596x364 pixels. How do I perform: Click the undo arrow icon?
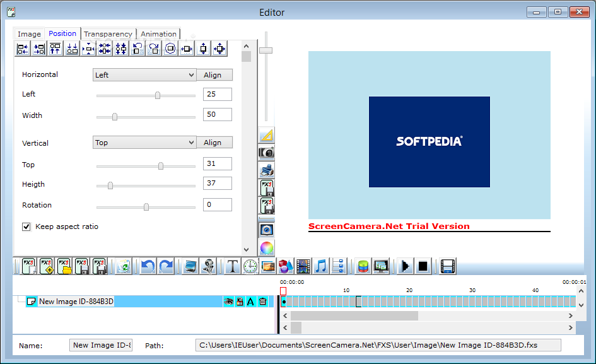click(148, 266)
